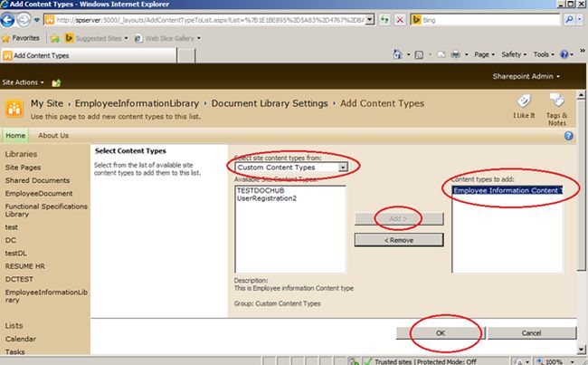Open Lists heading in left navigation
This screenshot has height=365, width=588.
[14, 325]
